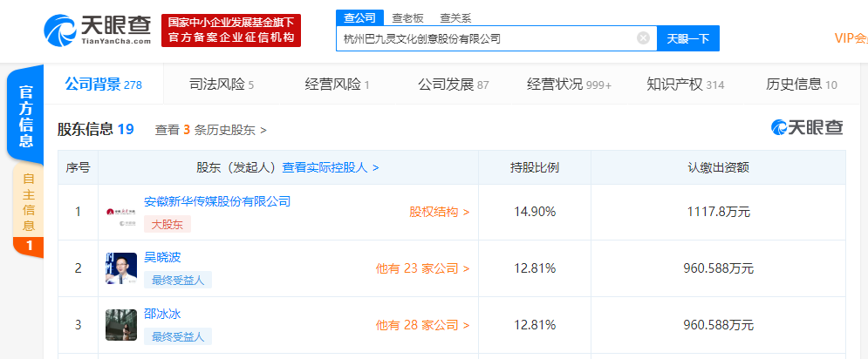Screen dimensions: 868x359
Task: Clear the search box with the X icon
Action: point(643,38)
